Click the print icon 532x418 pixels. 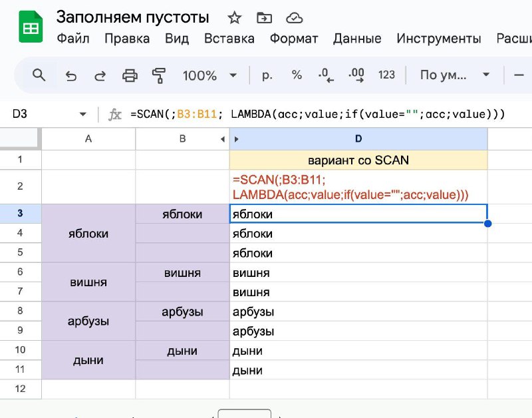pyautogui.click(x=130, y=75)
